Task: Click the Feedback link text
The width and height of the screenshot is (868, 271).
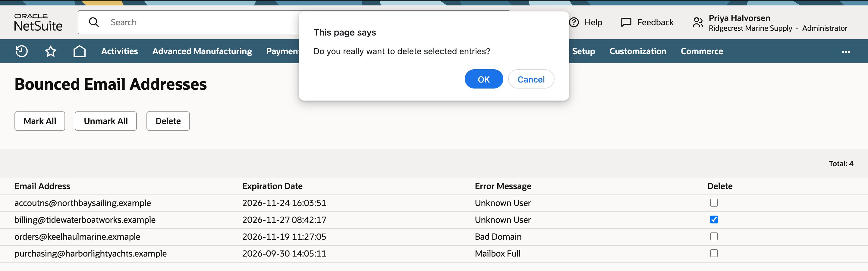Action: (x=656, y=22)
